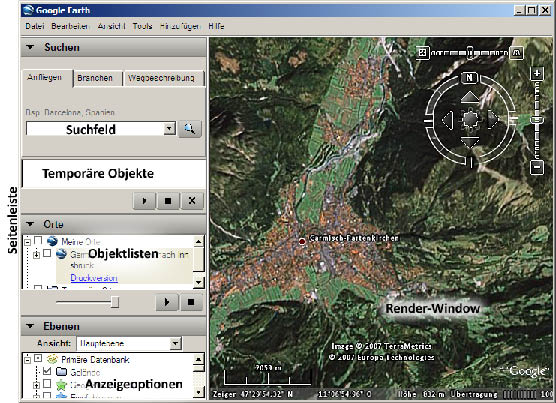Click the Google Earth title bar icon
The image size is (556, 403).
coord(28,10)
